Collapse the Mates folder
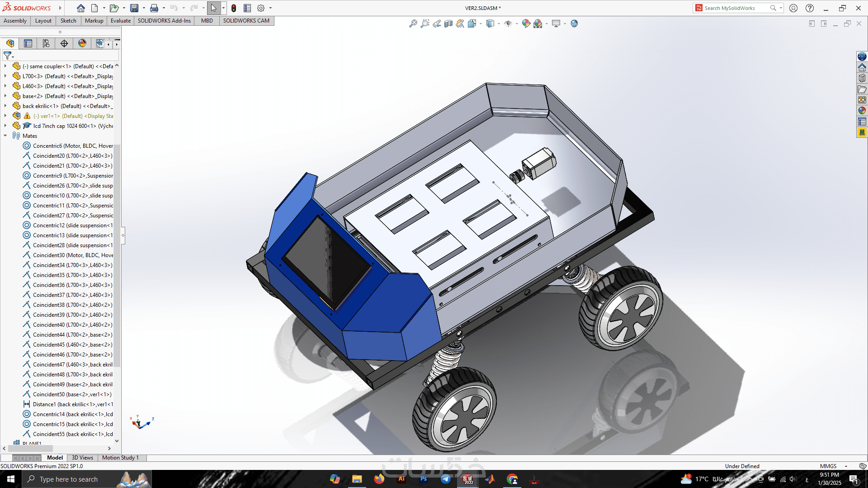Image resolution: width=868 pixels, height=488 pixels. click(5, 136)
